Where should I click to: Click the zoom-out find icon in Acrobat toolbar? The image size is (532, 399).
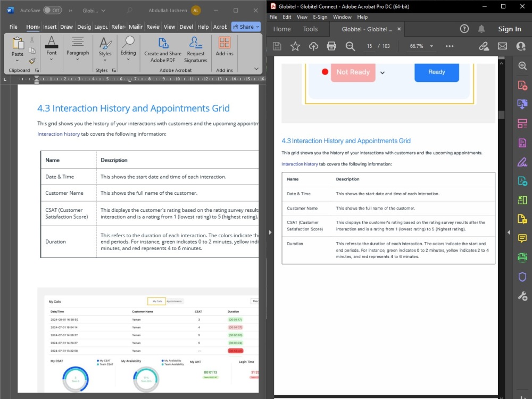[350, 46]
